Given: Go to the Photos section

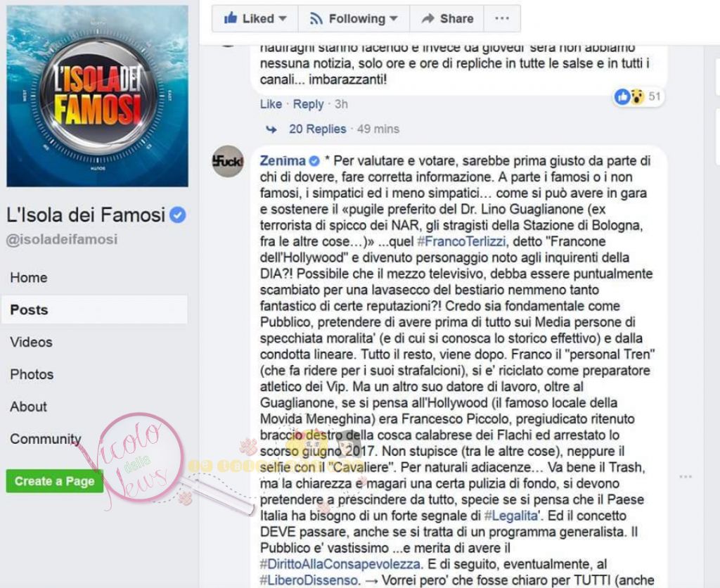Looking at the screenshot, I should pyautogui.click(x=32, y=374).
